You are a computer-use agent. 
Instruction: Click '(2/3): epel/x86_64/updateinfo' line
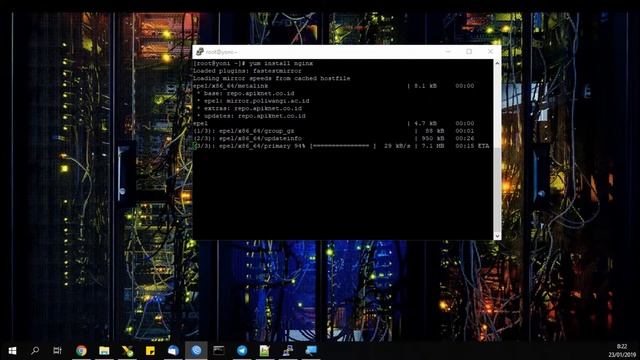point(247,138)
